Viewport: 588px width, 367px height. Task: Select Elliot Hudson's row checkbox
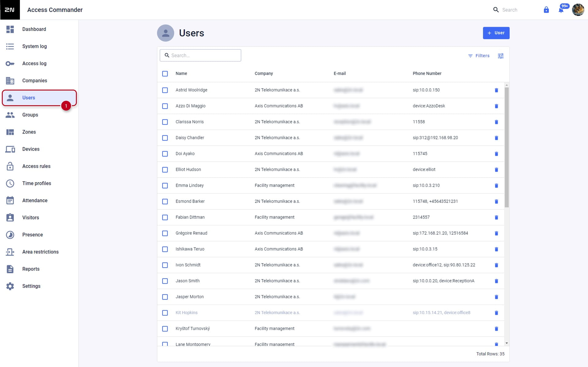pos(165,170)
